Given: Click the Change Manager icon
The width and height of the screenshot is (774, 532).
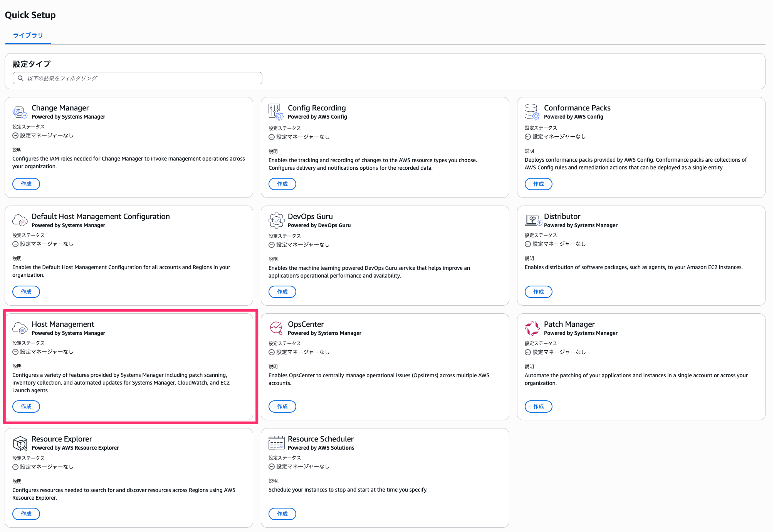Looking at the screenshot, I should pyautogui.click(x=20, y=112).
